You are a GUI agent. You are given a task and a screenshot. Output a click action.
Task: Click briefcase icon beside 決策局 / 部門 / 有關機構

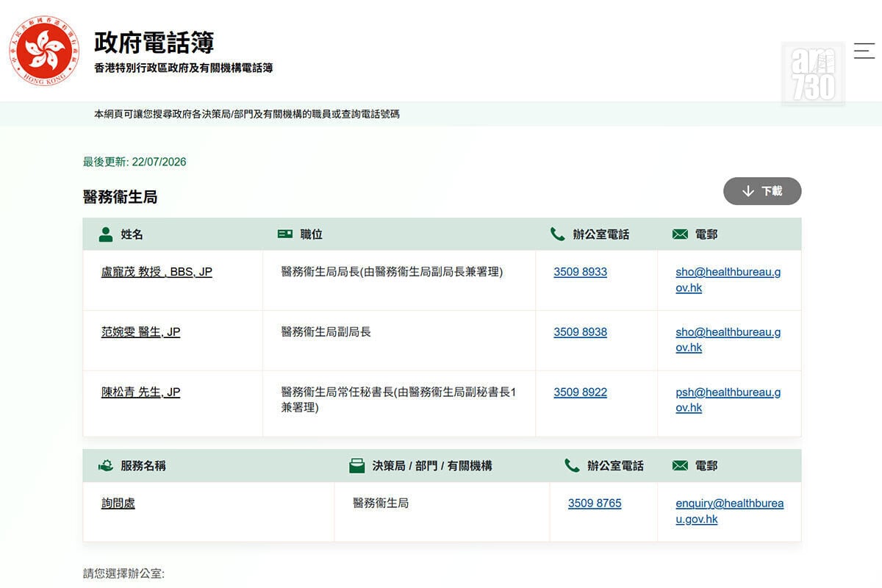[357, 465]
